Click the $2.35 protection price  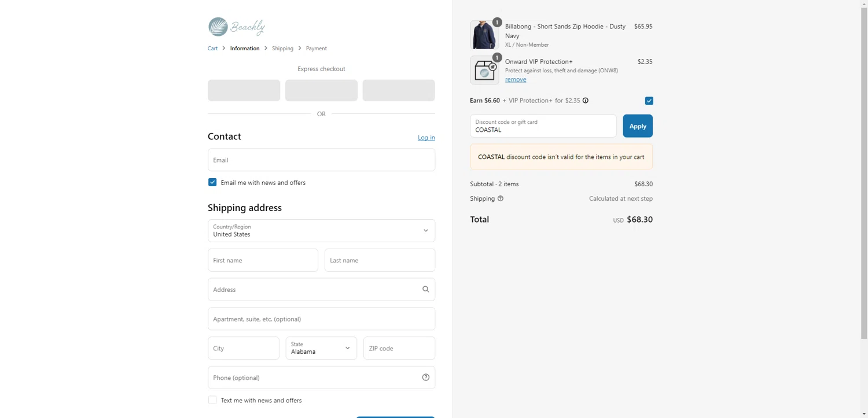coord(645,62)
